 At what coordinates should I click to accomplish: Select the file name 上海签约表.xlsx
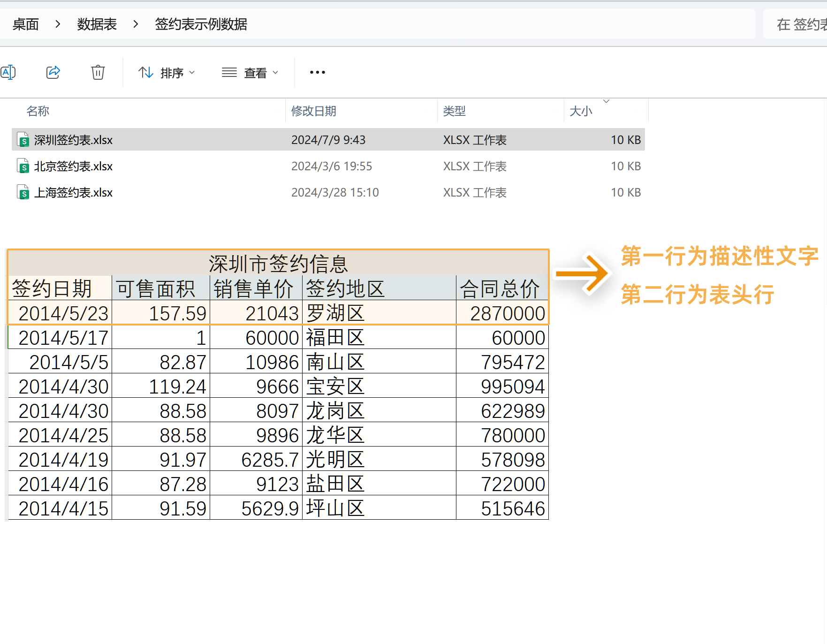pyautogui.click(x=73, y=192)
